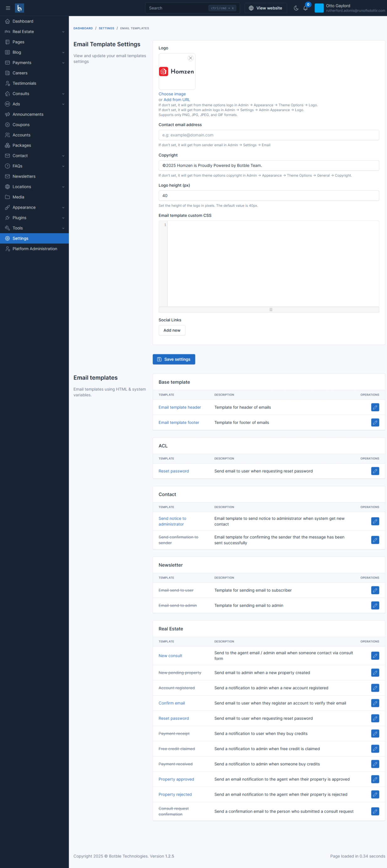The image size is (387, 868).
Task: Expand the Payments sidebar menu
Action: (x=34, y=63)
